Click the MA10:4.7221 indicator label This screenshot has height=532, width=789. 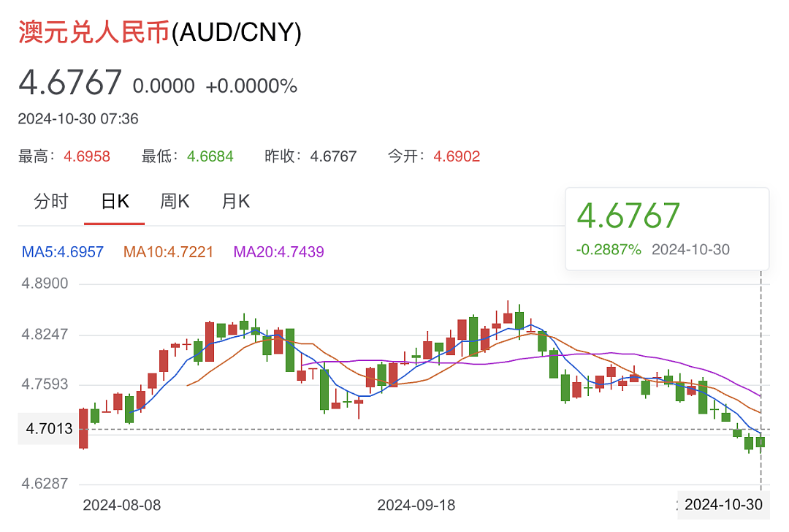168,252
